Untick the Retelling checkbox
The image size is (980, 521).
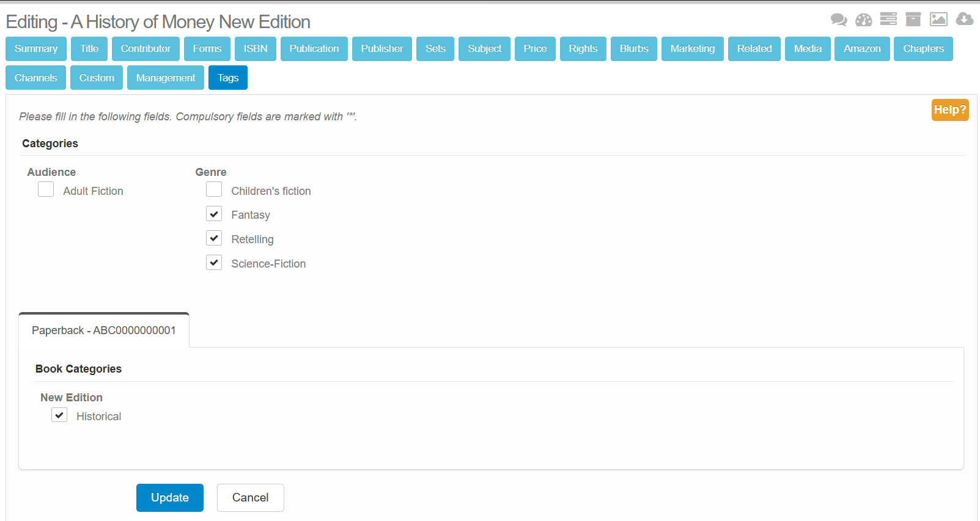[214, 238]
